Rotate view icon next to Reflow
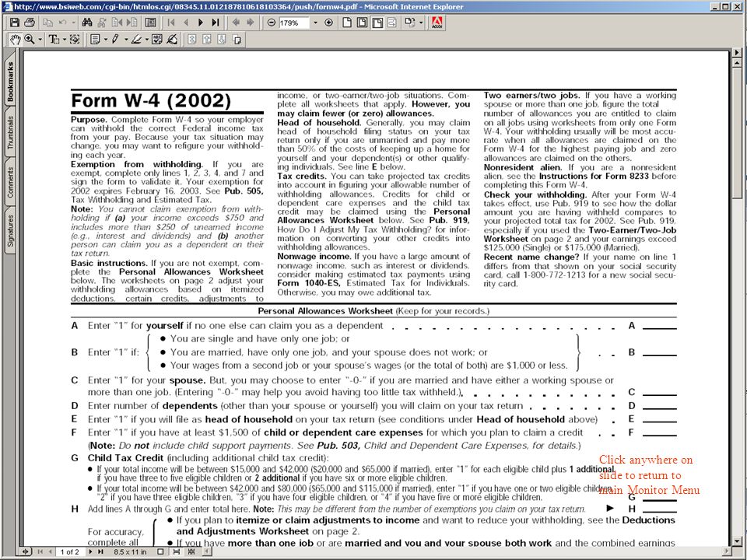This screenshot has height=560, width=747. (410, 23)
